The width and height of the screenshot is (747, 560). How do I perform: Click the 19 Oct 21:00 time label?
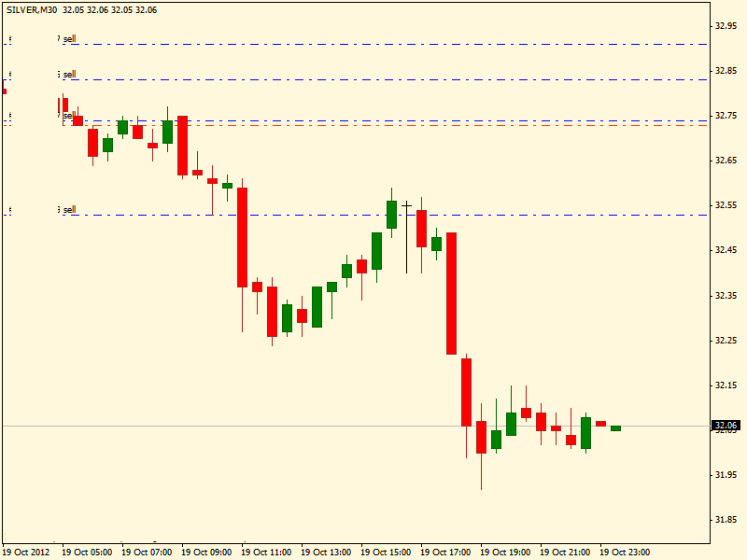coord(566,553)
